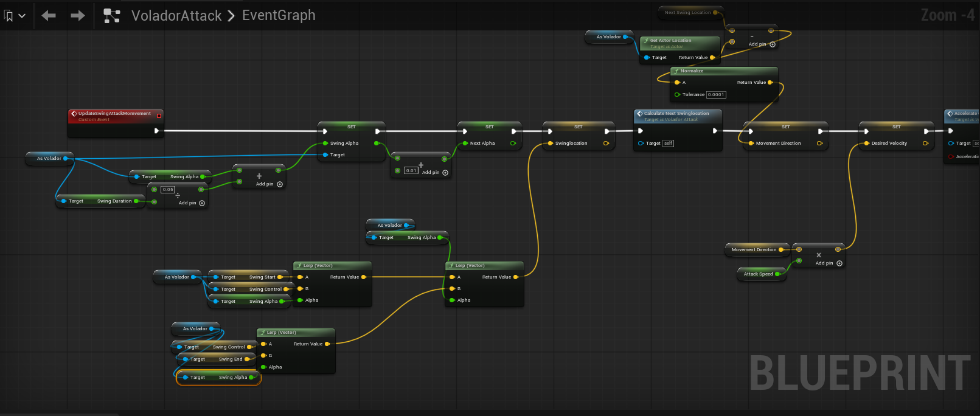The image size is (980, 416).
Task: Click the 0.05 value input field
Action: (168, 190)
